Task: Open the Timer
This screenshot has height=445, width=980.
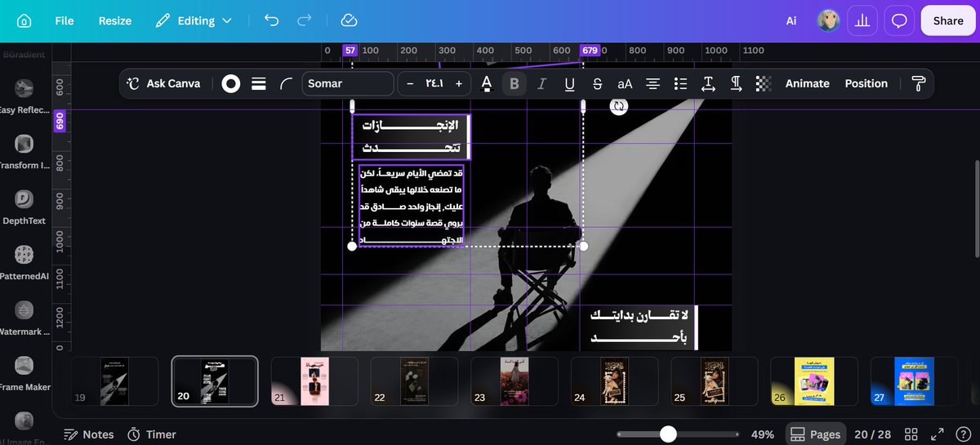Action: [x=152, y=434]
